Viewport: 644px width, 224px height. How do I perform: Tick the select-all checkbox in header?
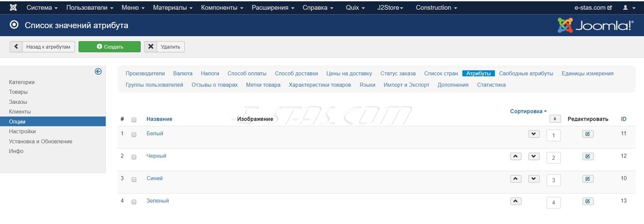[x=134, y=120]
